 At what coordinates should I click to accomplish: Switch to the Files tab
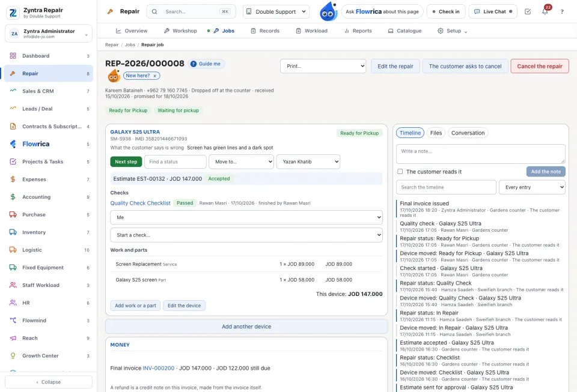point(436,133)
